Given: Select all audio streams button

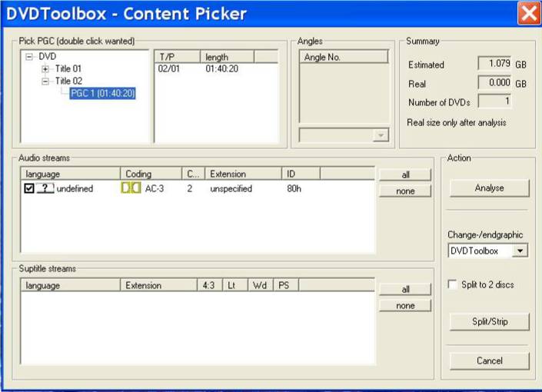Looking at the screenshot, I should (405, 175).
